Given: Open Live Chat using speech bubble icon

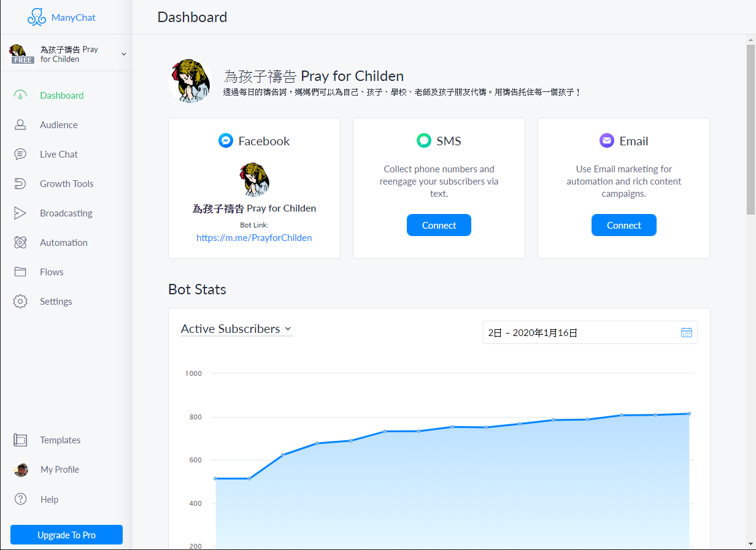Looking at the screenshot, I should [x=20, y=154].
